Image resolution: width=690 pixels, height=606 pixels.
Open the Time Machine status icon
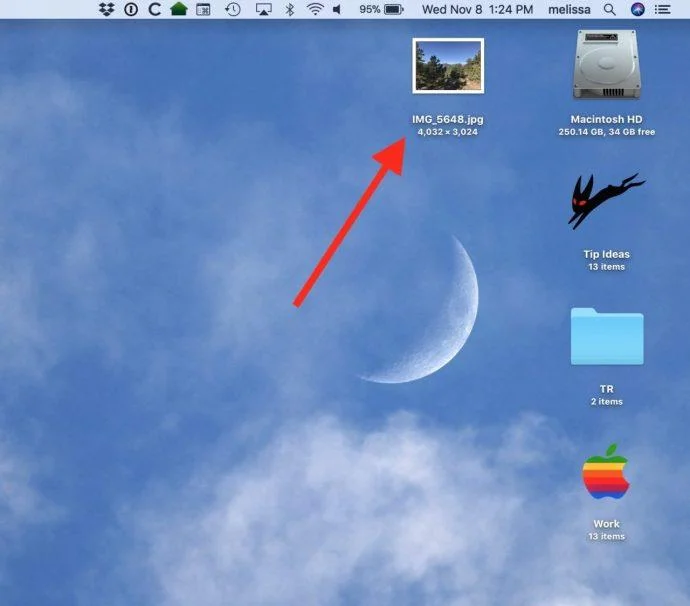pos(232,9)
